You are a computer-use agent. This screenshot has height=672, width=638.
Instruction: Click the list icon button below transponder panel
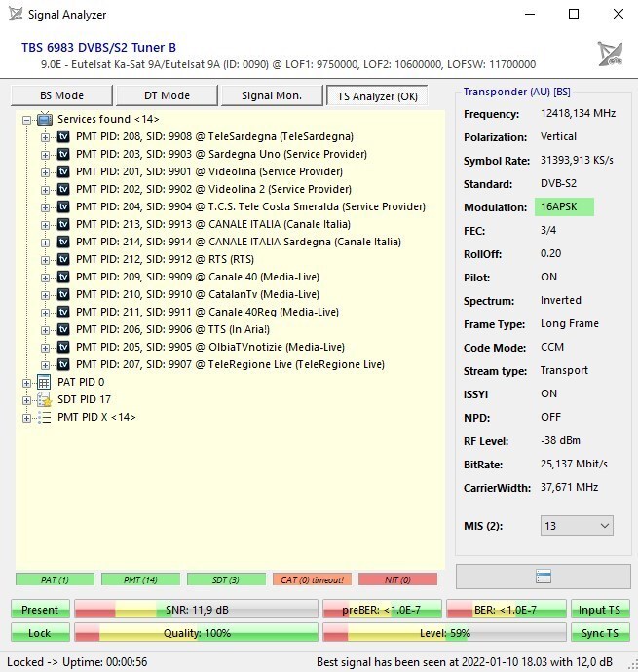coord(544,577)
